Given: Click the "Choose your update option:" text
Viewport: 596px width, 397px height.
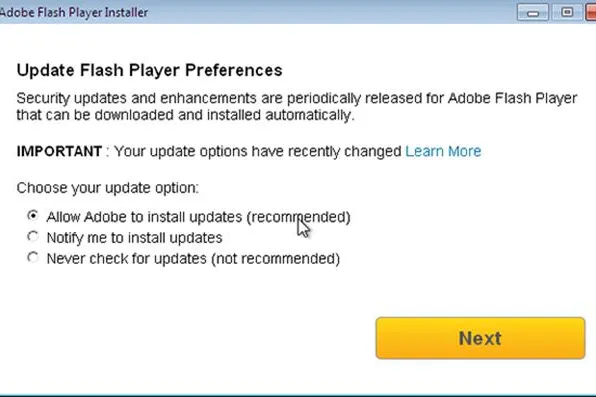Looking at the screenshot, I should pos(108,188).
